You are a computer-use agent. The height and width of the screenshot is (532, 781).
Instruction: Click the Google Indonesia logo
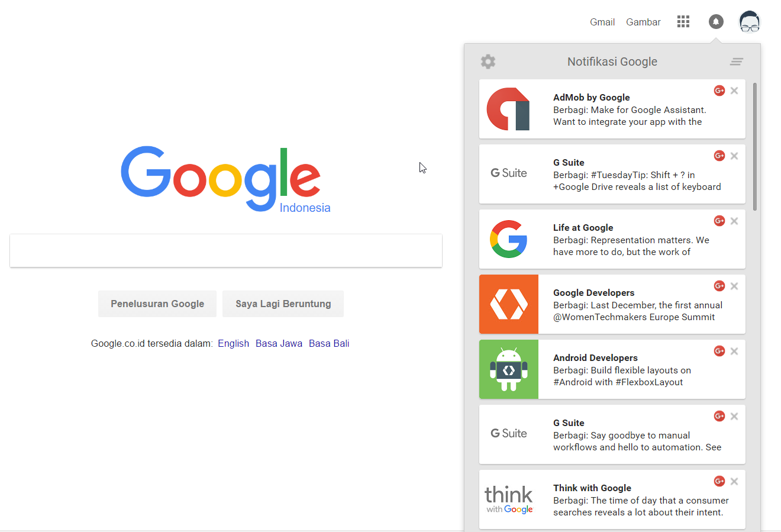click(x=225, y=179)
